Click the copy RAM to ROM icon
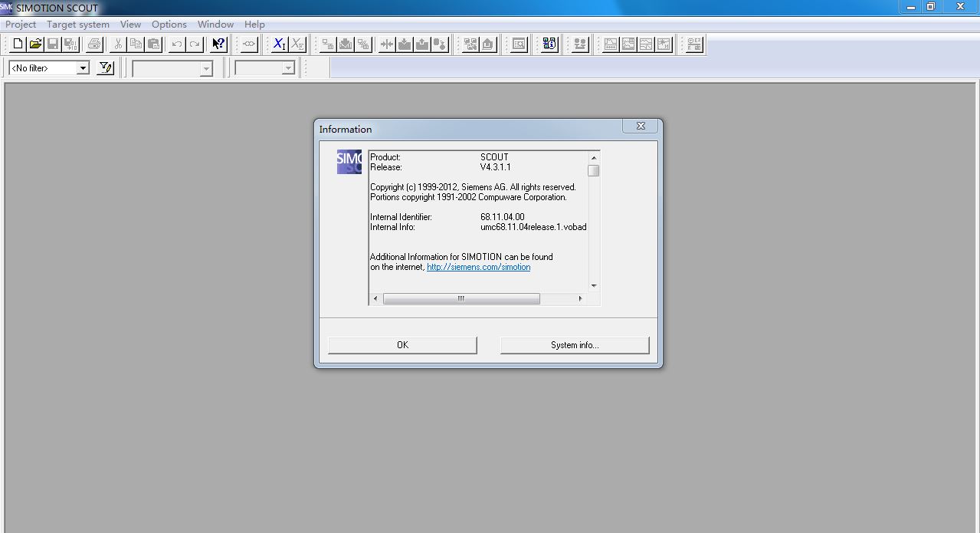980x533 pixels. click(440, 44)
